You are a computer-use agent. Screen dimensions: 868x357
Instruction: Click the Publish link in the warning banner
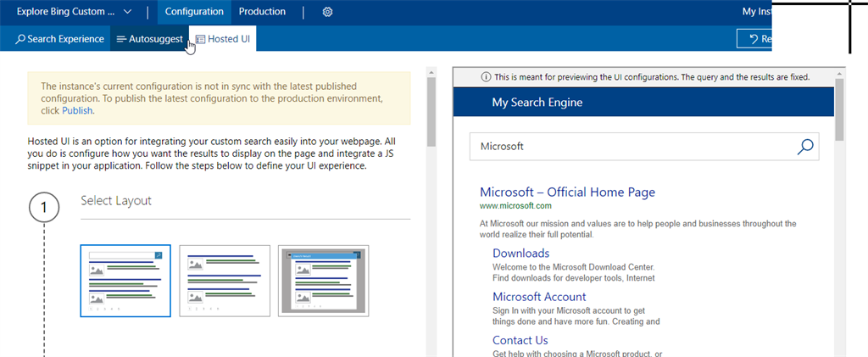point(77,110)
